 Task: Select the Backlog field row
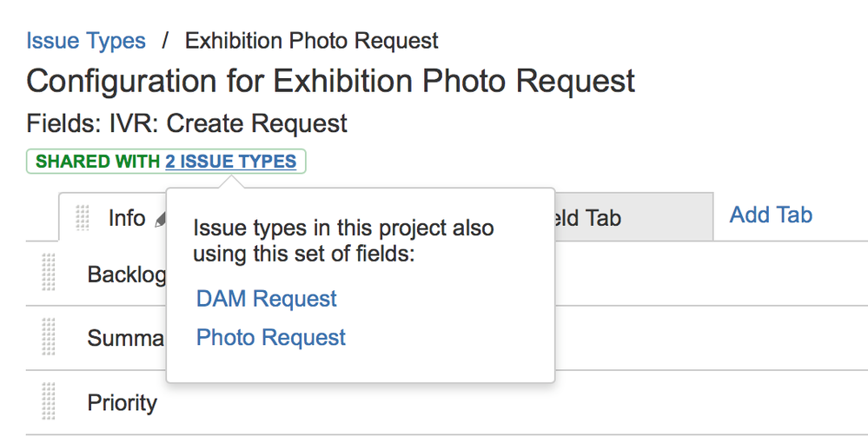[447, 274]
